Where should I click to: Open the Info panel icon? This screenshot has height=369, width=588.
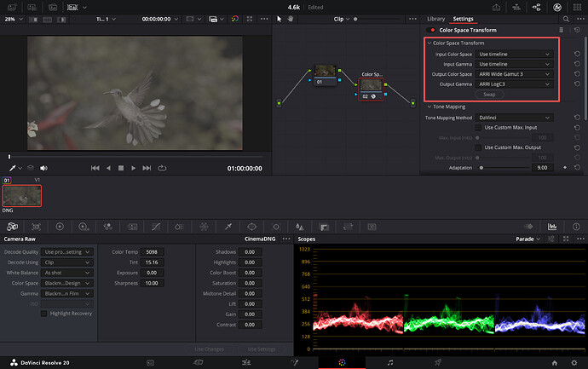point(576,227)
